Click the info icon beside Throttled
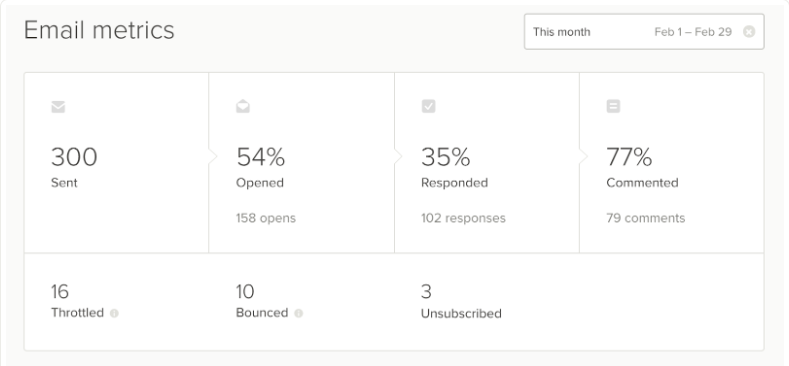Viewport: 789px width, 366px height. pyautogui.click(x=114, y=313)
